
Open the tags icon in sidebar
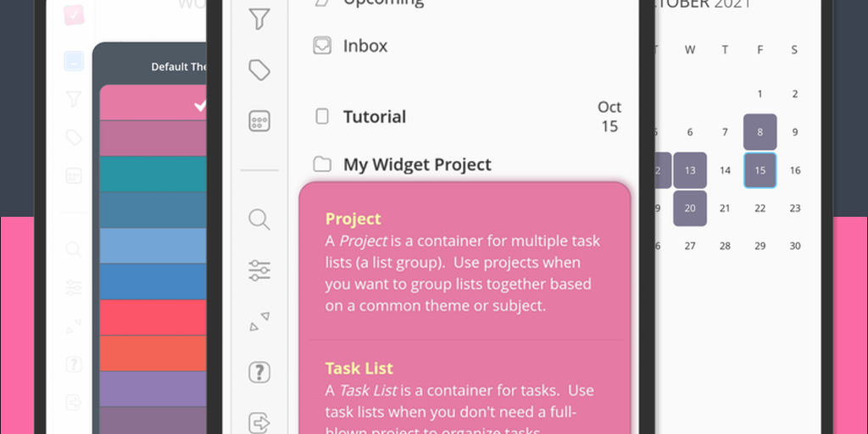click(x=259, y=70)
